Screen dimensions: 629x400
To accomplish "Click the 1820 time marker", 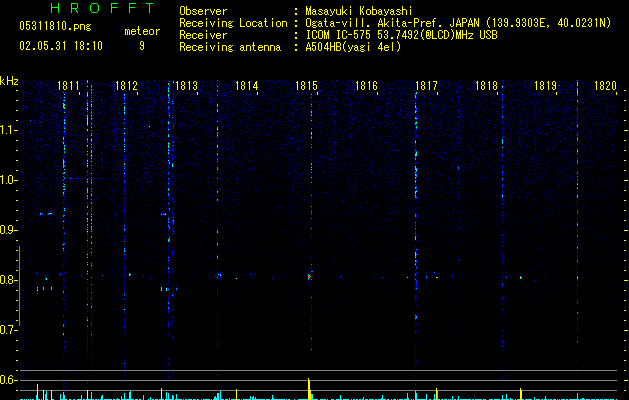I will point(605,86).
